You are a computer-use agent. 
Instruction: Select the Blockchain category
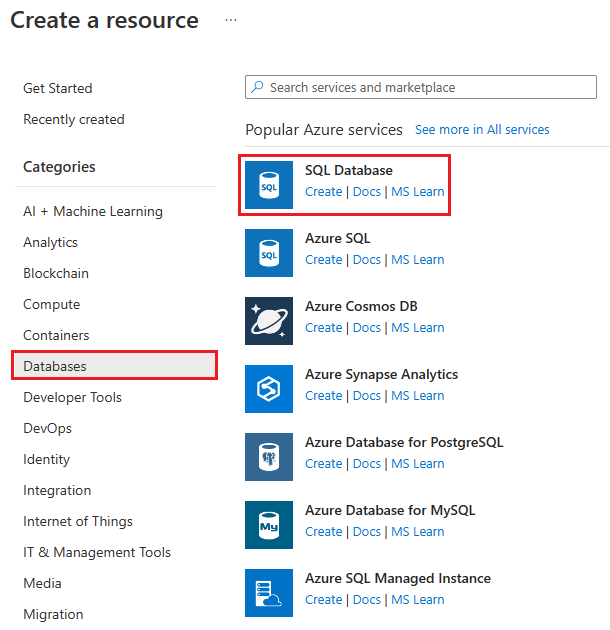56,273
